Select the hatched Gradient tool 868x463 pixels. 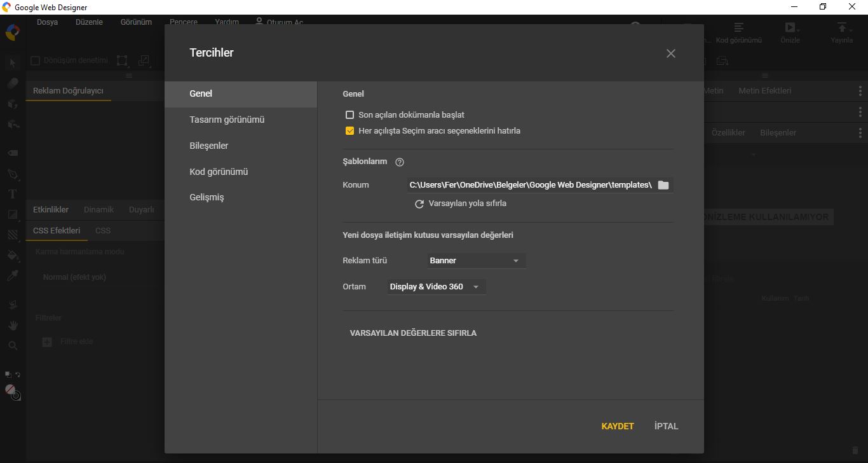[x=13, y=235]
